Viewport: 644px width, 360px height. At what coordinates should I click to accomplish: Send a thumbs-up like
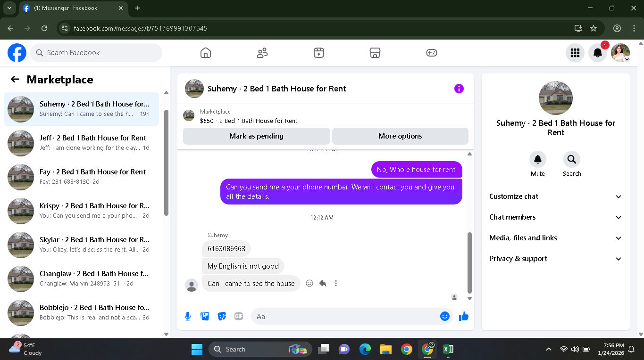(464, 316)
